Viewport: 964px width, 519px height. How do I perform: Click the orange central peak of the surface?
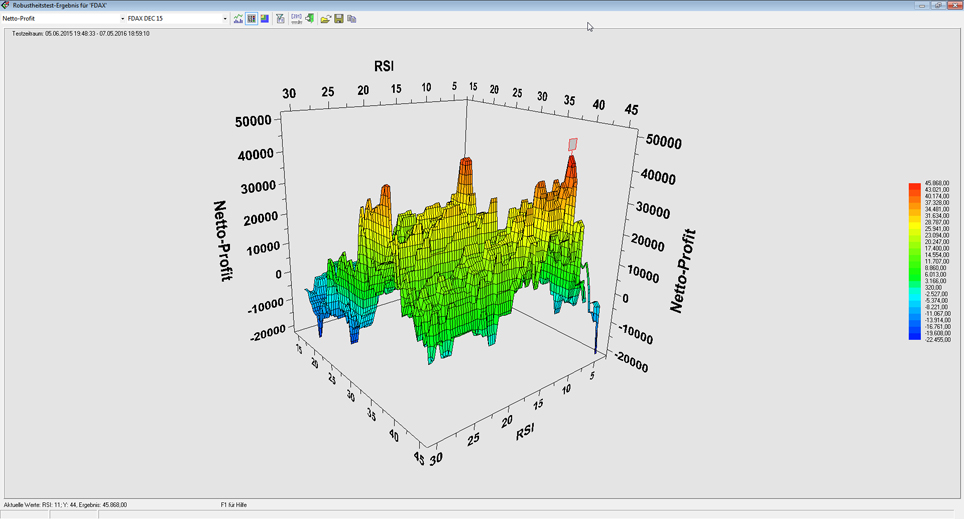[x=466, y=165]
